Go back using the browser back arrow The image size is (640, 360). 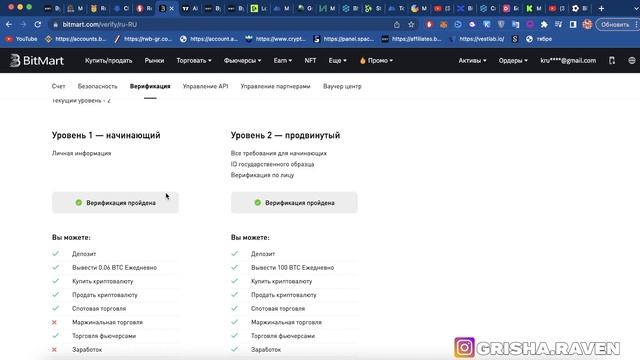click(x=9, y=24)
